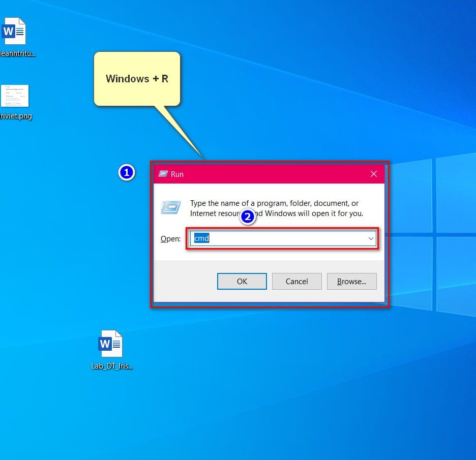Click the 'triviet.png' file name label

16,116
